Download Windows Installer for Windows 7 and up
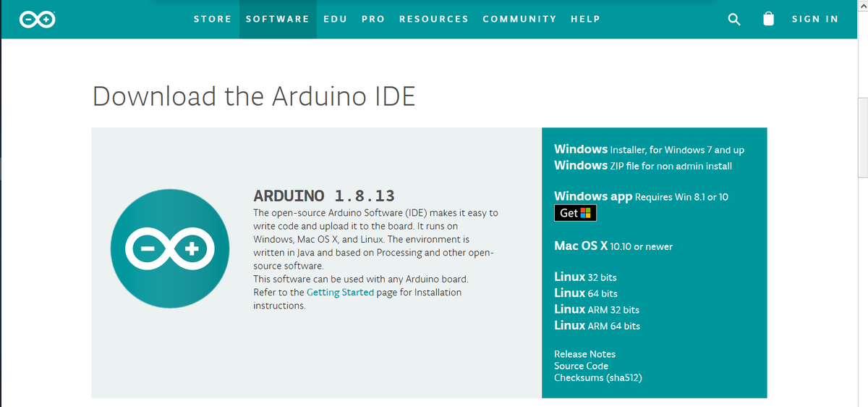The image size is (868, 407). coord(649,149)
